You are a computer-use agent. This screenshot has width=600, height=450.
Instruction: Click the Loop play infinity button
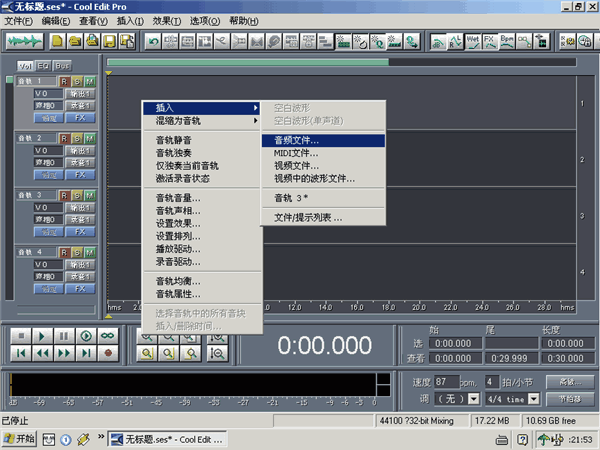pos(107,336)
